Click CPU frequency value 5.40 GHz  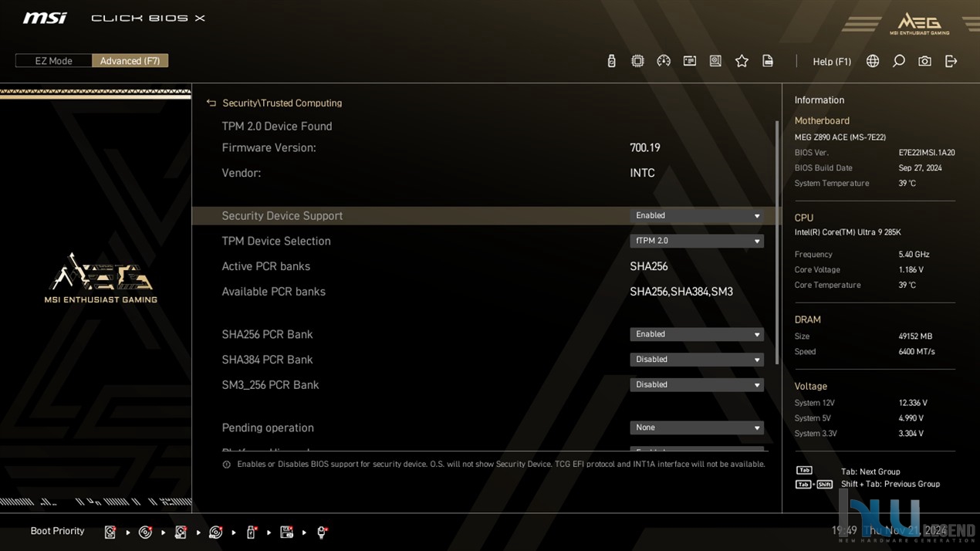(914, 254)
